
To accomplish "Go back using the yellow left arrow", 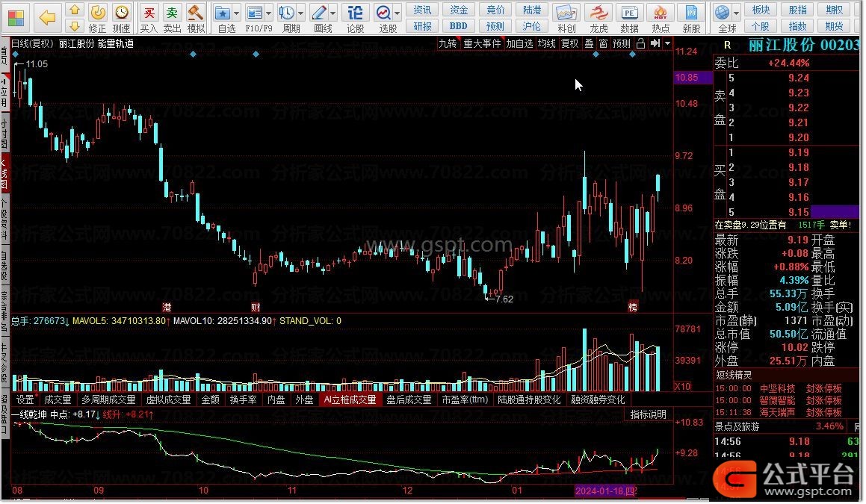I will [x=48, y=18].
